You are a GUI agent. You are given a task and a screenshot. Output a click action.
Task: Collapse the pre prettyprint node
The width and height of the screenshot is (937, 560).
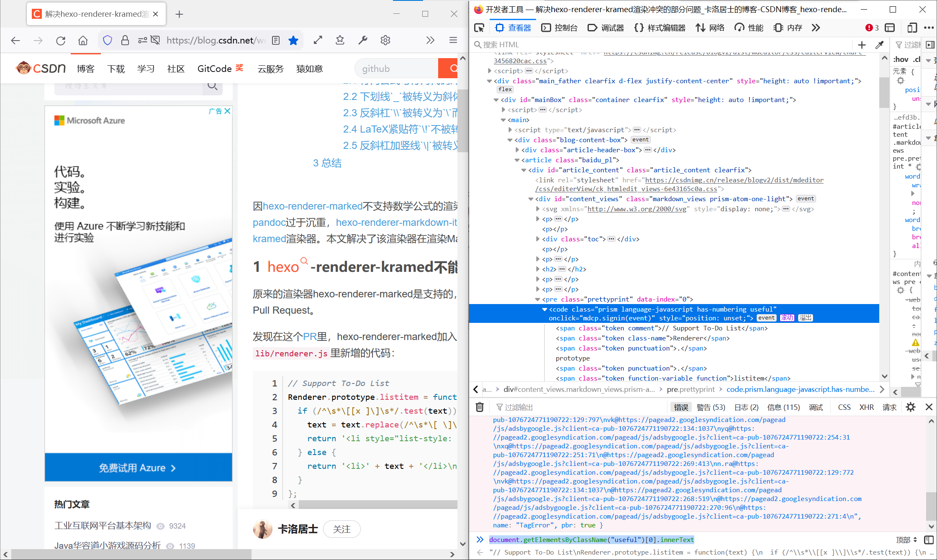tap(538, 299)
